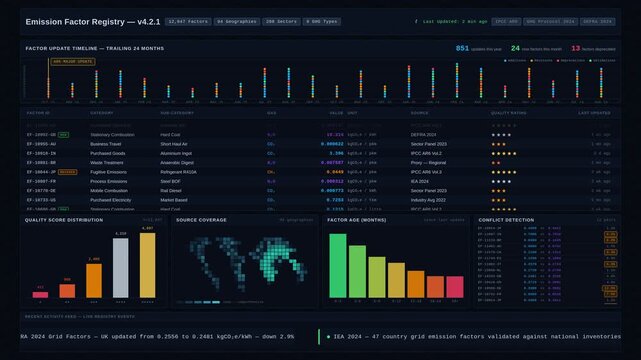Click the tallest green bar in Factor Age chart
The height and width of the screenshot is (360, 641).
[x=338, y=266]
